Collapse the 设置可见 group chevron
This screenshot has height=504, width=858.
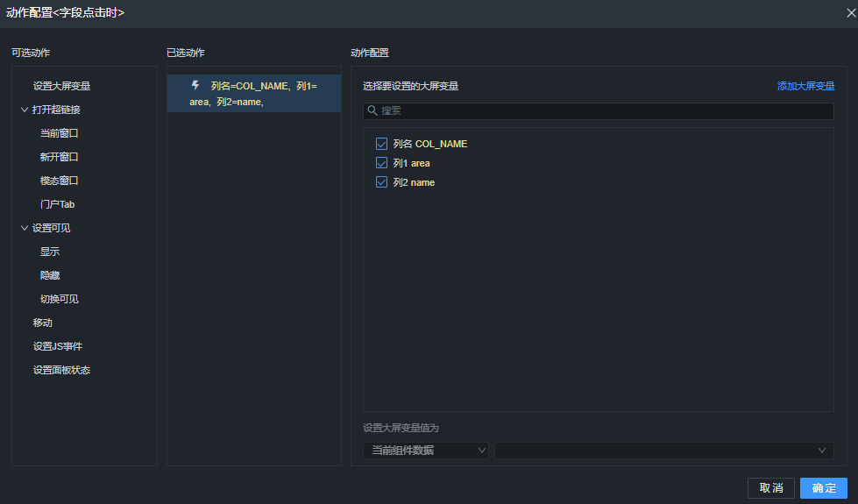pos(24,228)
